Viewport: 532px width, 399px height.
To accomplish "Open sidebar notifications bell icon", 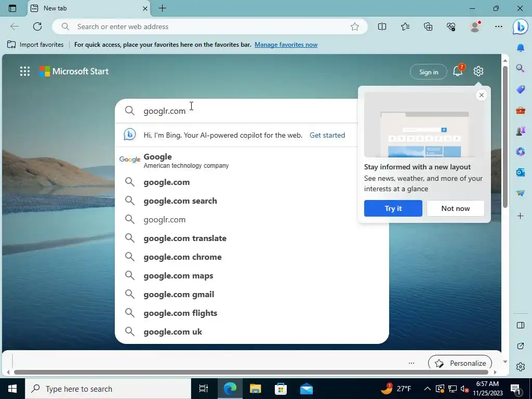I will click(521, 48).
